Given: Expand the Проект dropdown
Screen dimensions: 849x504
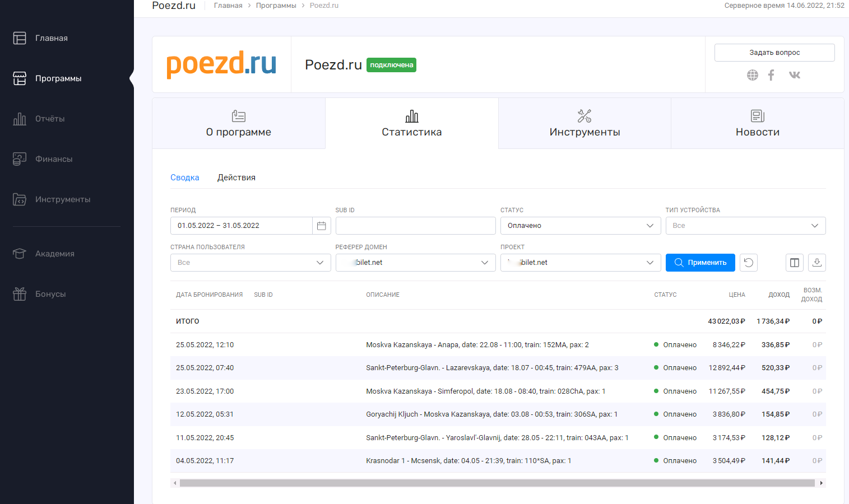Looking at the screenshot, I should tap(581, 263).
